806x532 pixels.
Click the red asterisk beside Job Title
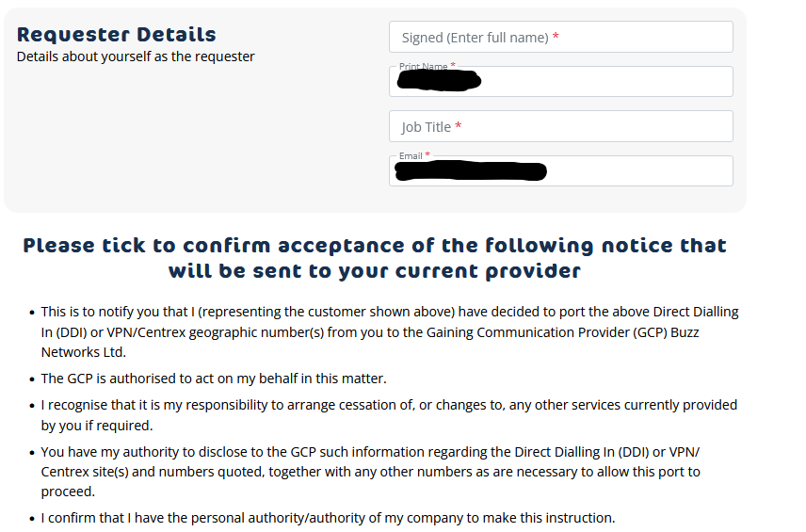pos(459,127)
